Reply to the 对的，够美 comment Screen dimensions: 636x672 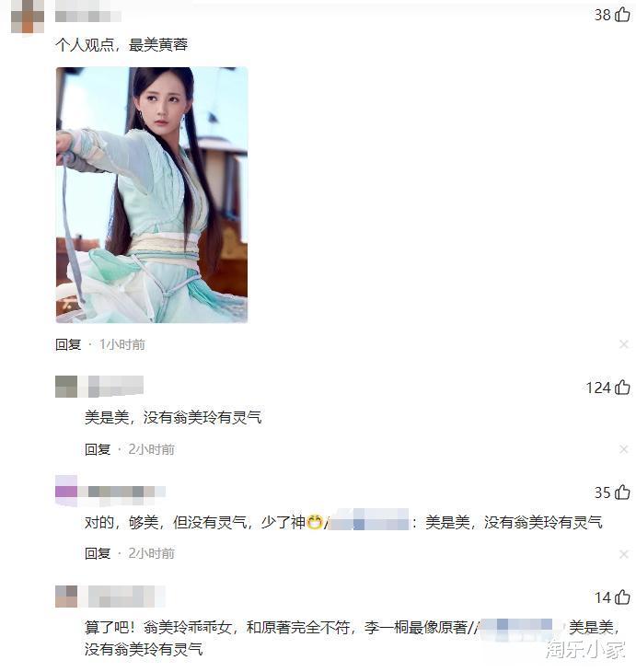coord(98,553)
